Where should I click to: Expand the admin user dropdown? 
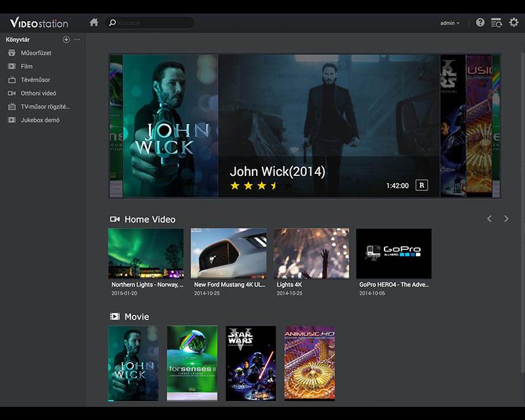click(450, 23)
